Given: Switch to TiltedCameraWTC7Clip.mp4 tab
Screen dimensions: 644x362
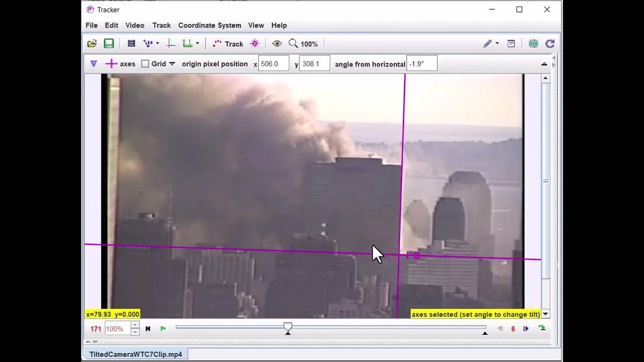Looking at the screenshot, I should coord(135,354).
